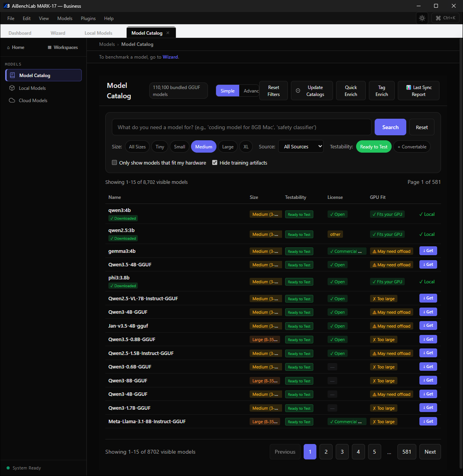The height and width of the screenshot is (476, 463).
Task: Get the Qwen3.5-4B-GGUF model
Action: (x=428, y=264)
